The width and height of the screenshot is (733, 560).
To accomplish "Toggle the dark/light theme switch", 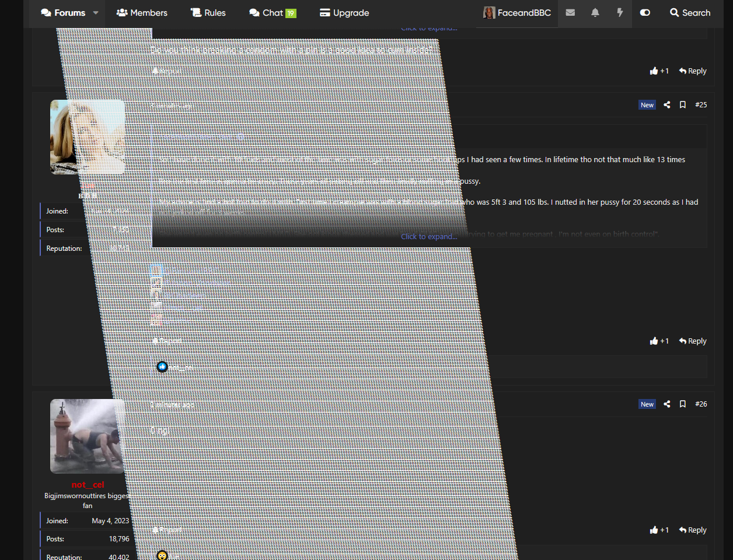I will coord(645,13).
